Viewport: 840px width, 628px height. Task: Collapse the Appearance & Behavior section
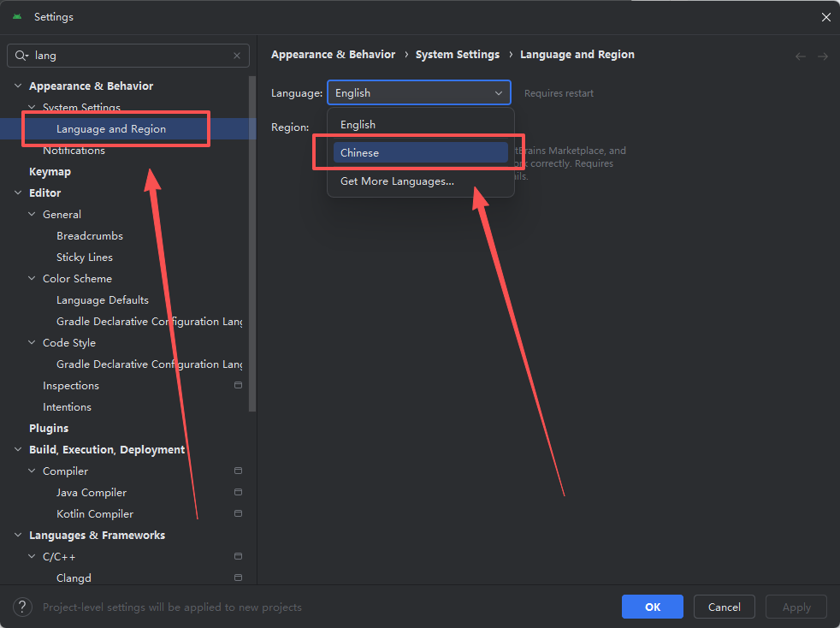[18, 86]
